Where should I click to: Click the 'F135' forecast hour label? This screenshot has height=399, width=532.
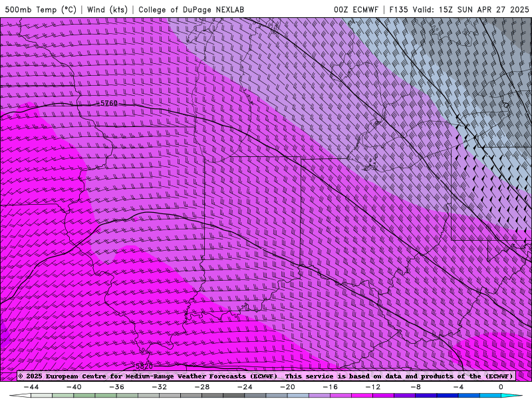point(398,9)
